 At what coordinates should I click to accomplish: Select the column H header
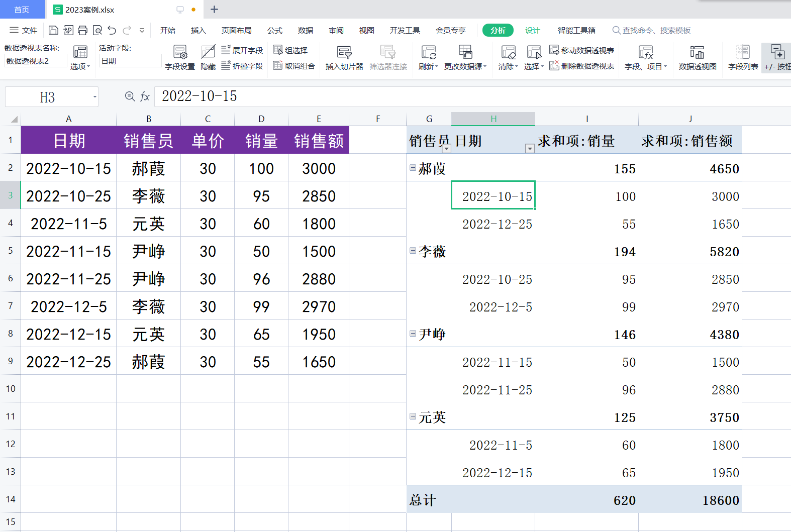(493, 119)
